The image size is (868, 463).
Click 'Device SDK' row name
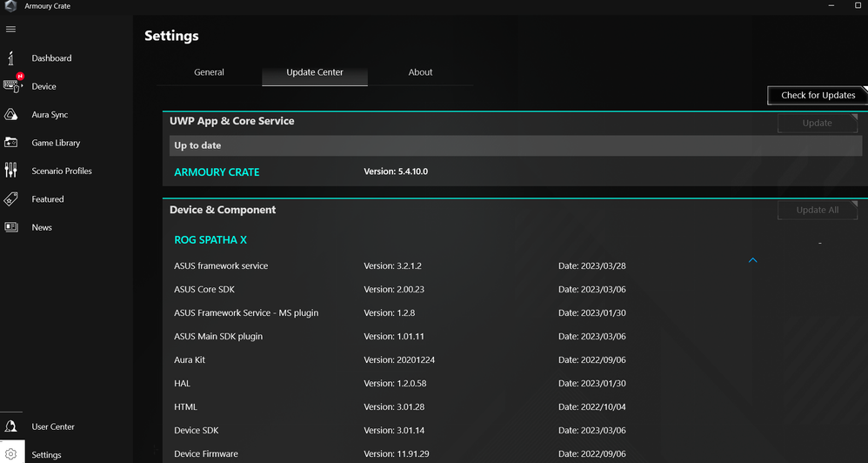[196, 430]
